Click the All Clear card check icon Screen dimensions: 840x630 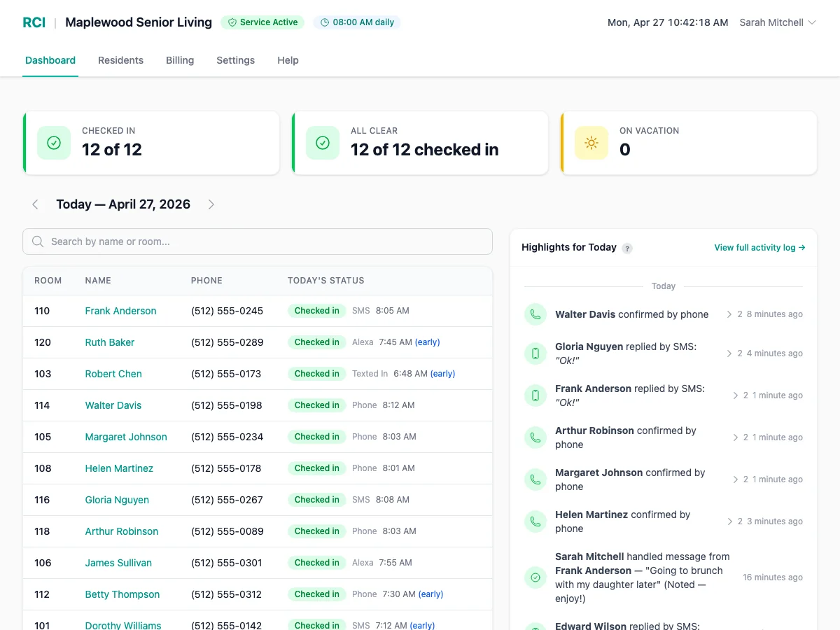point(323,143)
